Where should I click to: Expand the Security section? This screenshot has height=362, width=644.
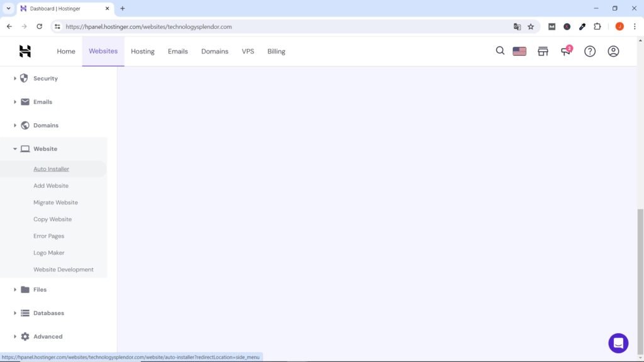(45, 78)
